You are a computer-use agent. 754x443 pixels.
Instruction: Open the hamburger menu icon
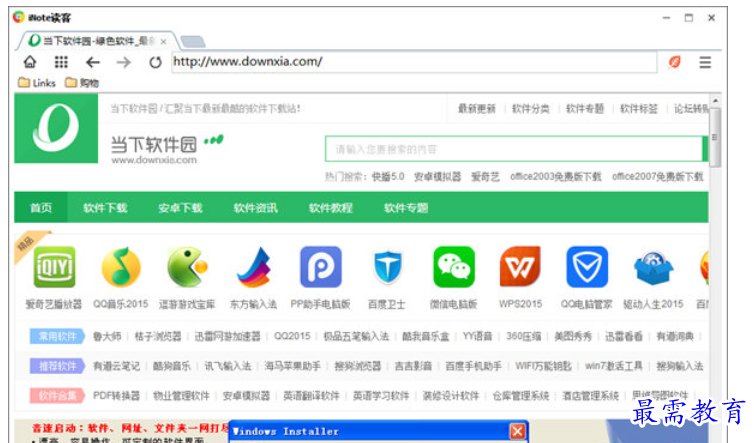[705, 62]
